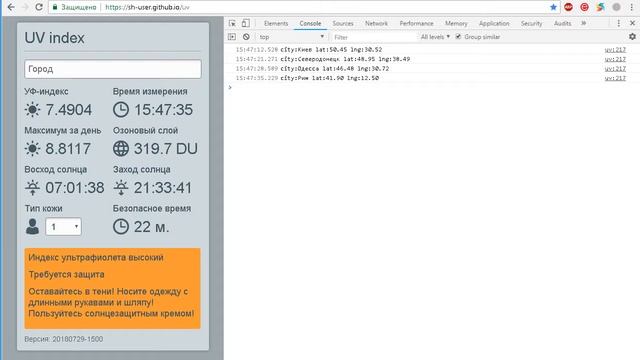Click the sunrise icon beside 07:01:38
640x360 pixels.
pos(32,188)
